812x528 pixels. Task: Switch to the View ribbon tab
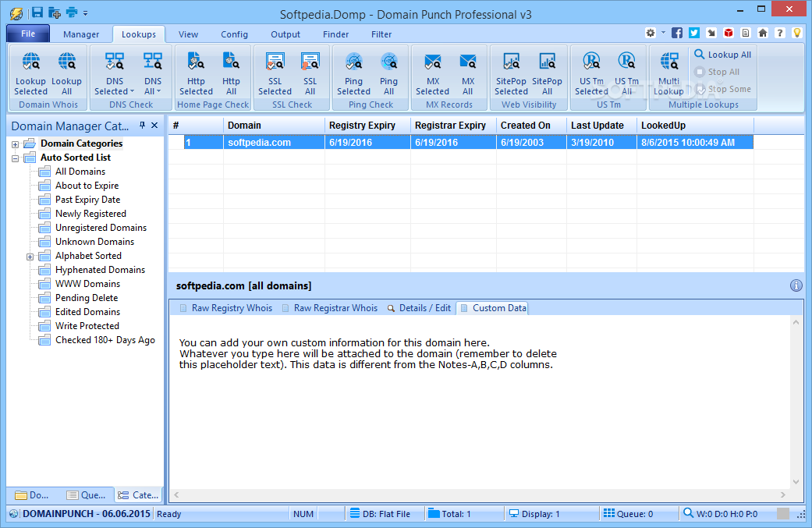(189, 34)
